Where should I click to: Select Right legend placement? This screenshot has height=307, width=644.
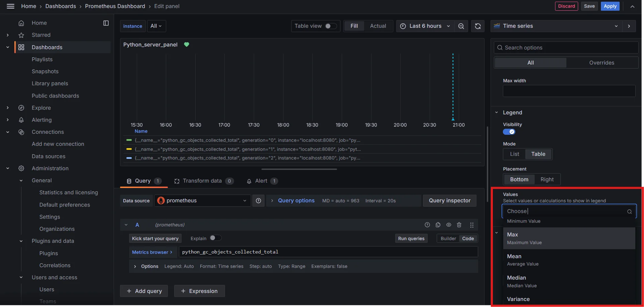point(547,179)
